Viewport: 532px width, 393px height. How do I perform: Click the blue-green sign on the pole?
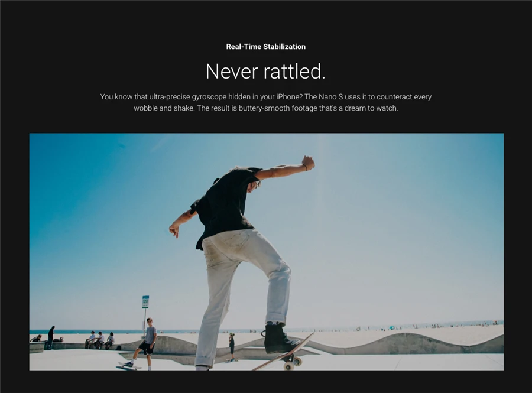point(145,302)
